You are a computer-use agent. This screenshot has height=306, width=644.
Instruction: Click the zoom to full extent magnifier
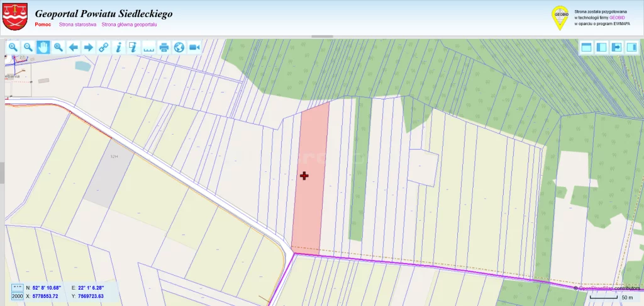coord(58,47)
